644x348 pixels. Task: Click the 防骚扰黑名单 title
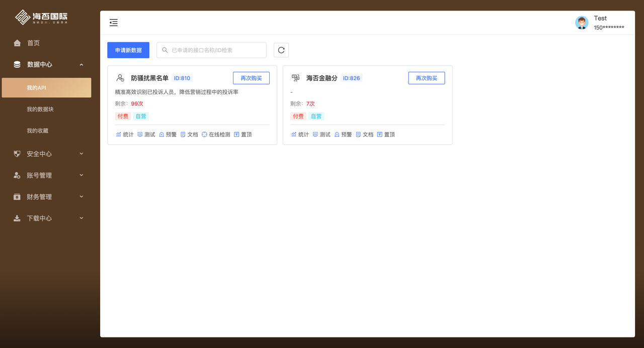pyautogui.click(x=150, y=78)
